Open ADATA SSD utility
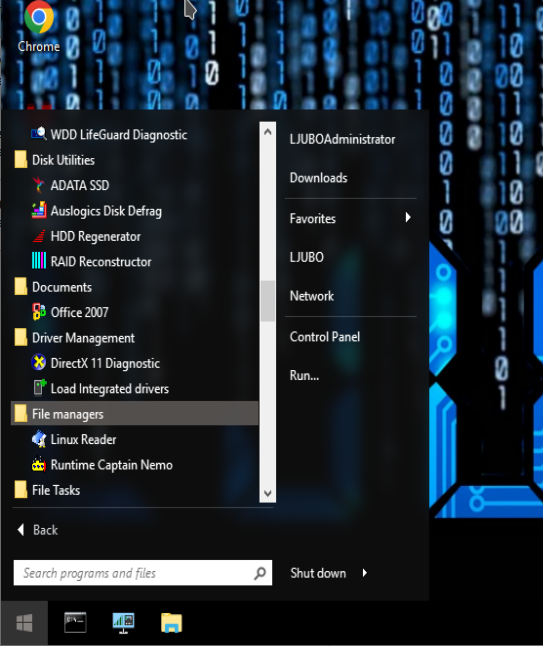543x646 pixels. 70,185
